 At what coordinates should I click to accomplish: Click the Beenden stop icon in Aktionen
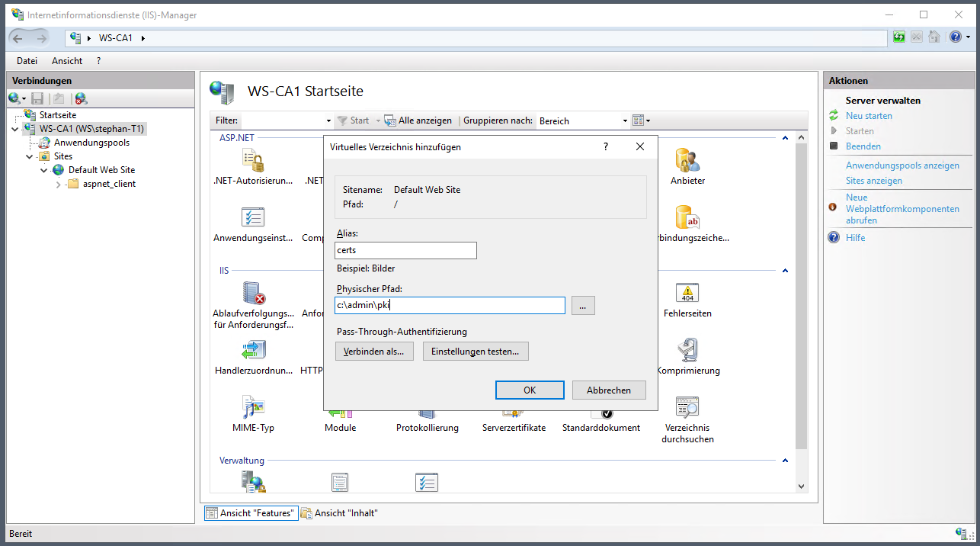click(x=834, y=146)
